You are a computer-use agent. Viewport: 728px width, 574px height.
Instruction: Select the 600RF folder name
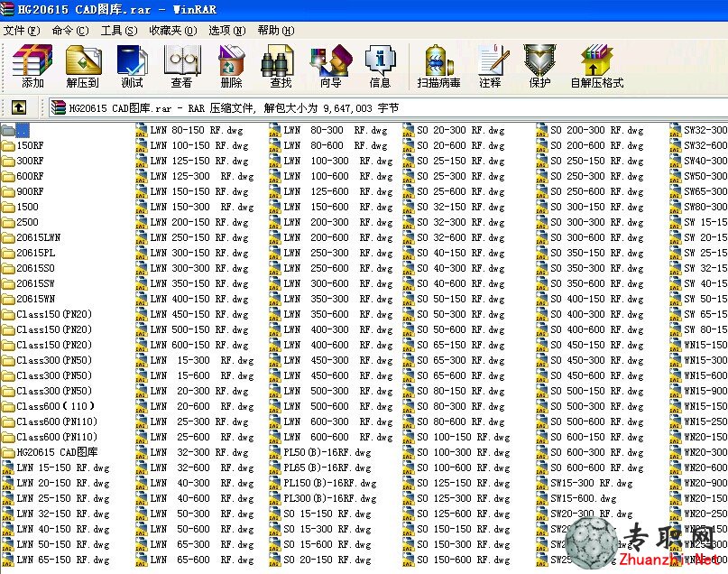[30, 177]
